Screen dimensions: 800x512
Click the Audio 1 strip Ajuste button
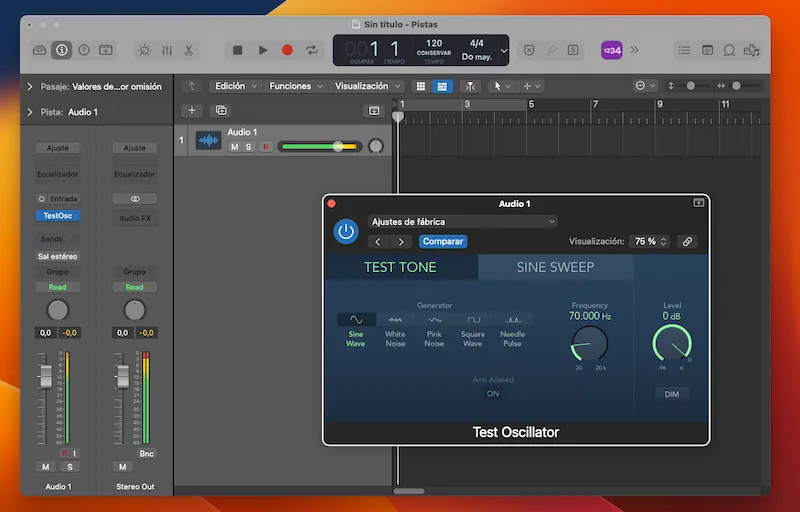(58, 148)
